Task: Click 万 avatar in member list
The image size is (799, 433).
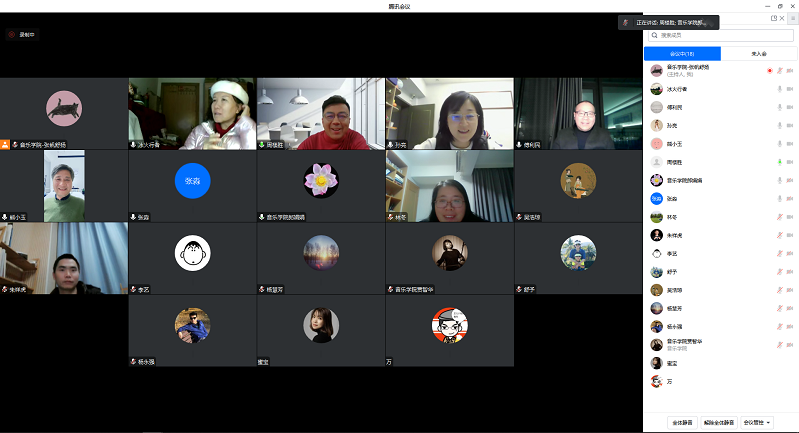Action: coord(656,381)
